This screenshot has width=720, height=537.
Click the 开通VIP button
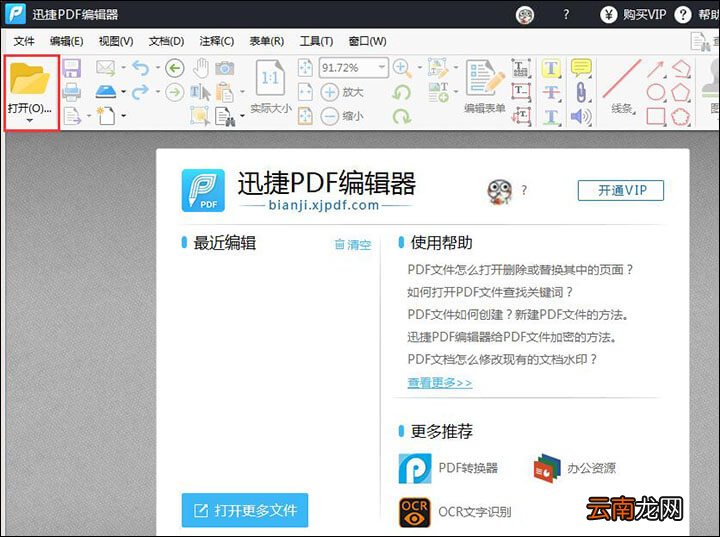tap(620, 190)
